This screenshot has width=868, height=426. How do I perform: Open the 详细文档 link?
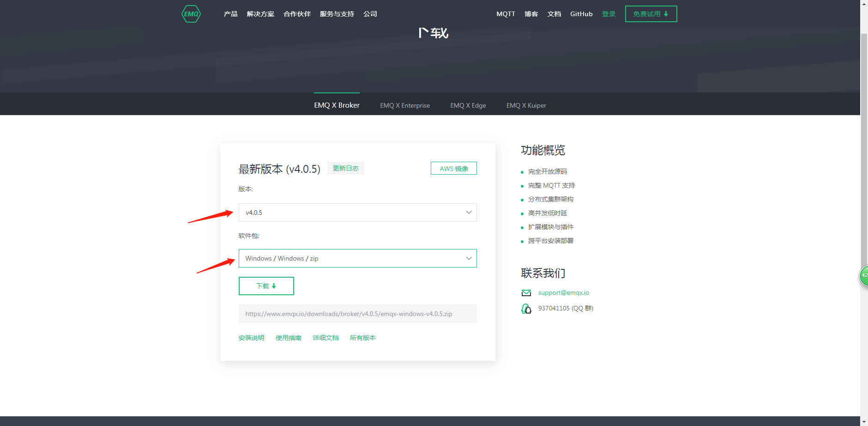[x=325, y=338]
